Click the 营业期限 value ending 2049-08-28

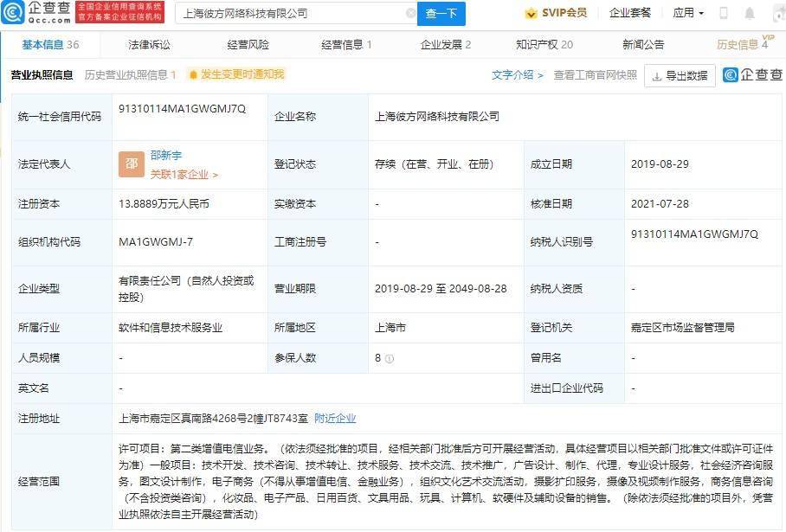(441, 289)
